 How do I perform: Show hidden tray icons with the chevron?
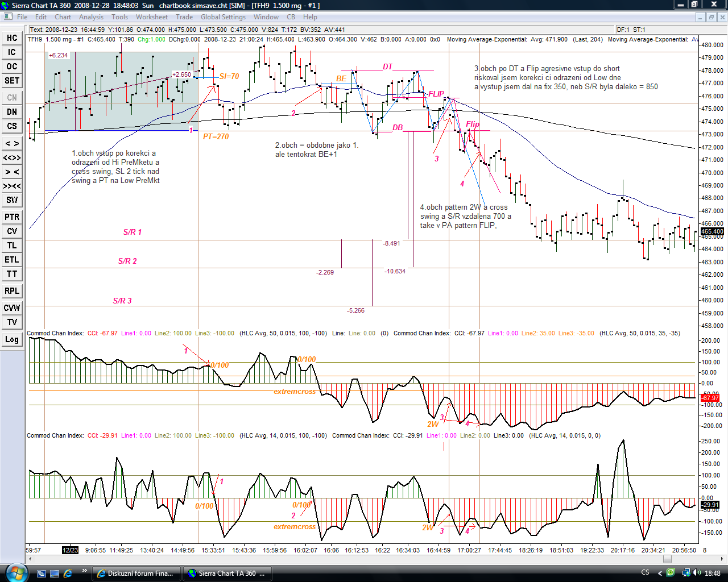661,573
